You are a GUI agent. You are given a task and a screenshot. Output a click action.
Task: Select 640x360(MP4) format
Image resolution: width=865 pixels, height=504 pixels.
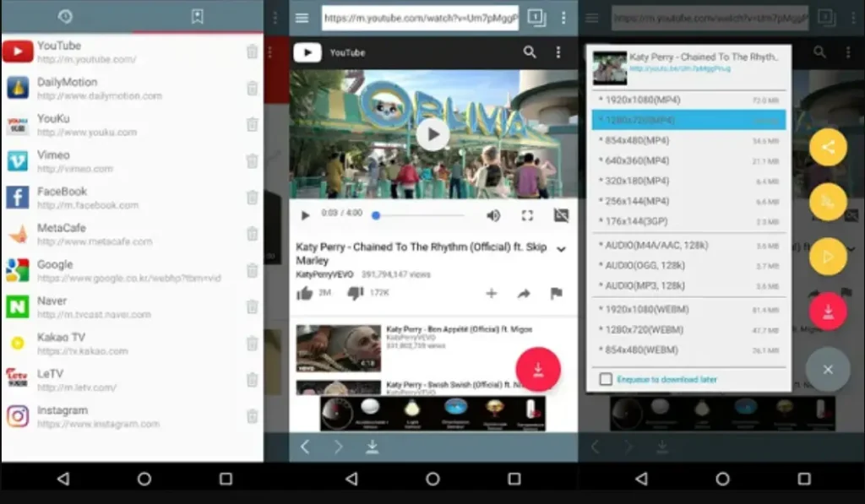coord(688,160)
